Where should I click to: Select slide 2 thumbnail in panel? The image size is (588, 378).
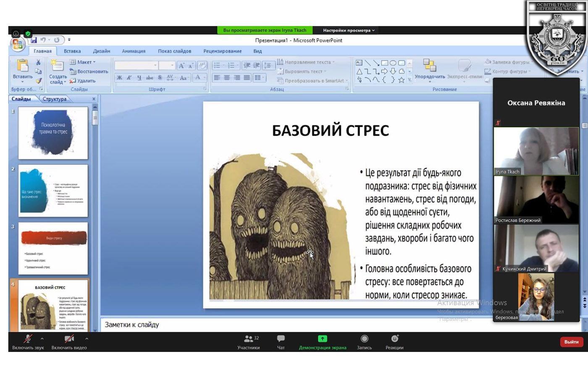click(53, 191)
